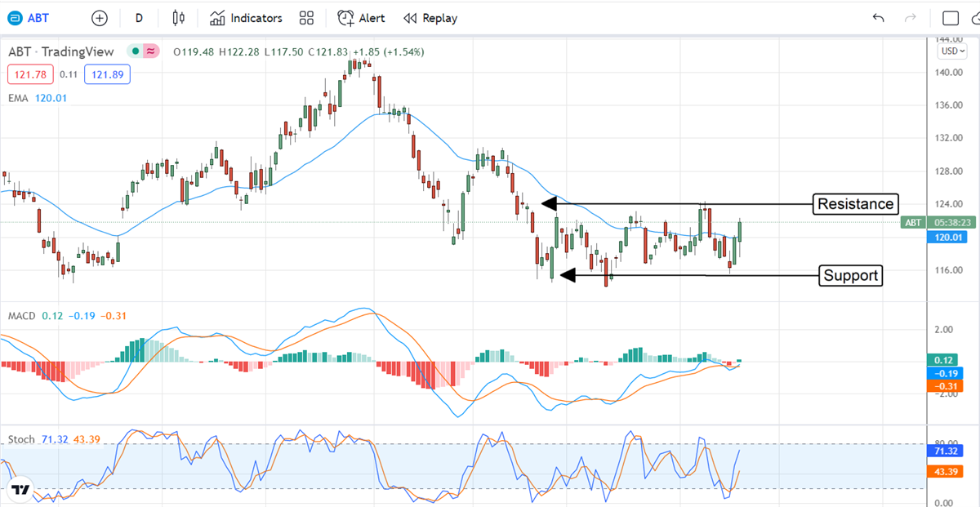Open indicator templates grid icon

click(x=307, y=18)
